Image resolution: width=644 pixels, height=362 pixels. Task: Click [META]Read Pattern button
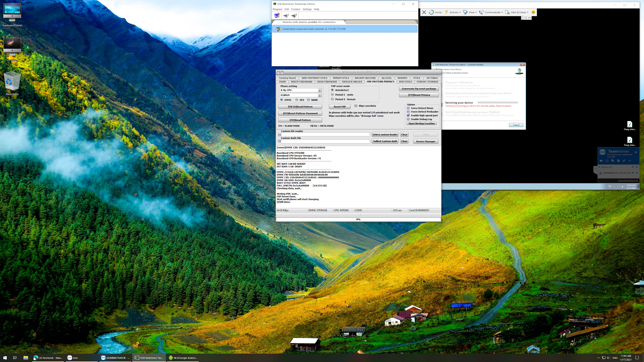(300, 107)
